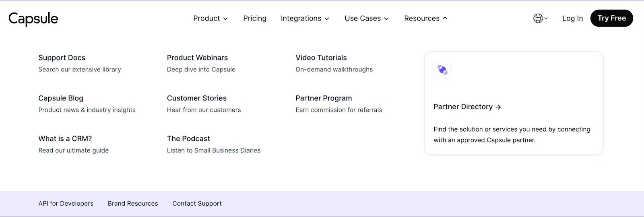Viewport: 644px width, 217px height.
Task: Click the Capsule logo
Action: [x=33, y=19]
